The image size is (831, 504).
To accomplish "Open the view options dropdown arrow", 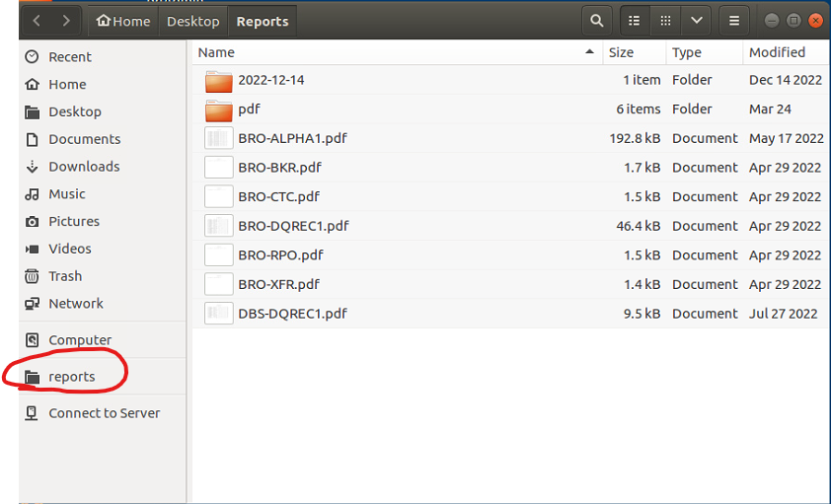I will click(x=697, y=21).
